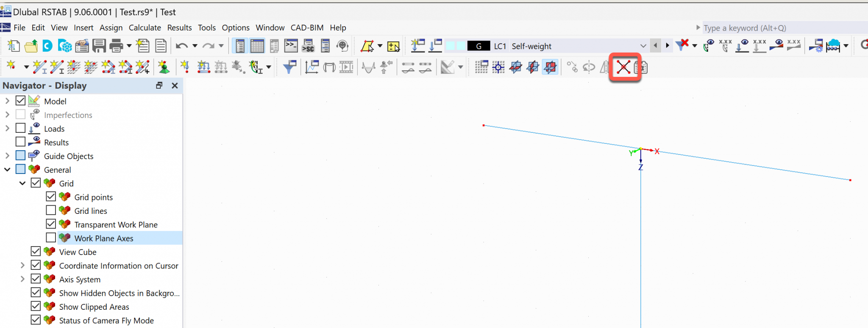Expand the Model tree node
The height and width of the screenshot is (328, 868).
7,101
